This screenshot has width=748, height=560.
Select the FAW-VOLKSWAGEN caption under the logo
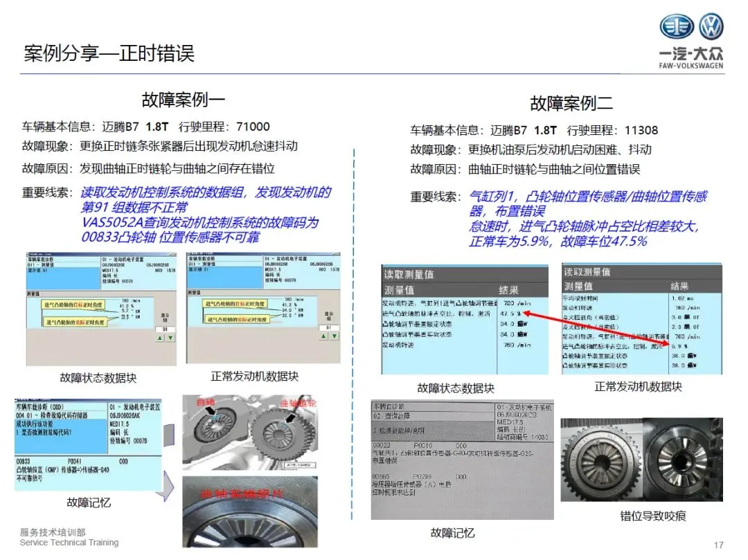tap(691, 66)
